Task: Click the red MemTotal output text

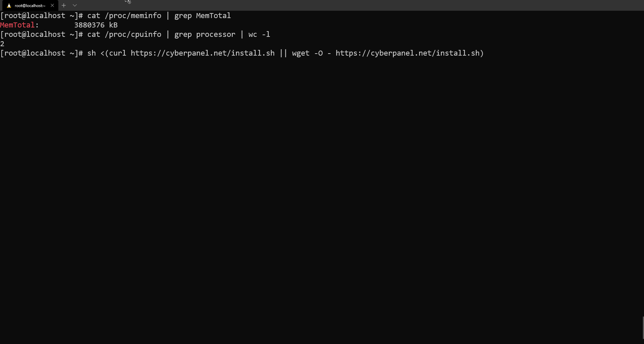Action: click(17, 25)
